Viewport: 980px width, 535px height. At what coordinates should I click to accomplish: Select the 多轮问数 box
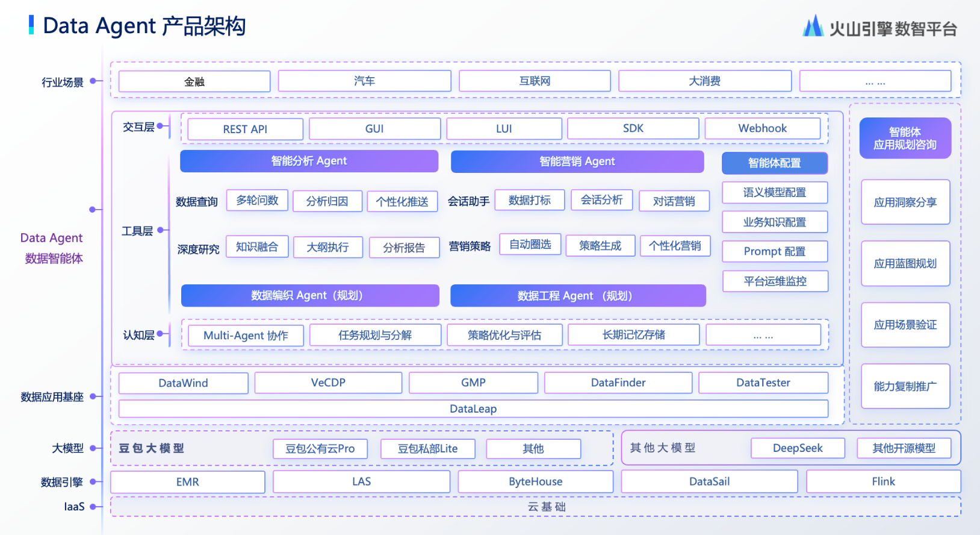(257, 200)
